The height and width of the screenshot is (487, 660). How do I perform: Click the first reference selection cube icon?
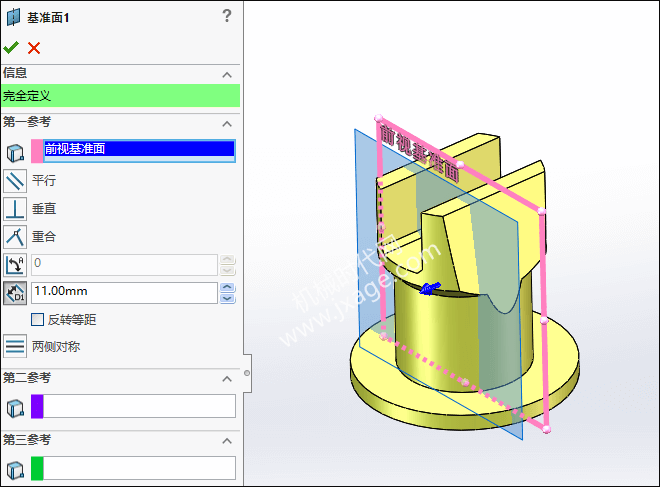pyautogui.click(x=15, y=153)
